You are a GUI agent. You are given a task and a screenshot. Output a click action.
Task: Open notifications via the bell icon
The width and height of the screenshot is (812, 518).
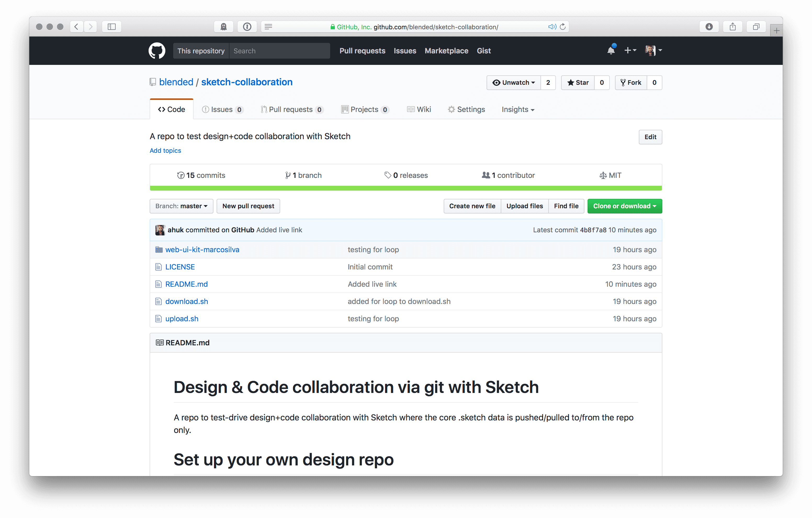pos(611,50)
